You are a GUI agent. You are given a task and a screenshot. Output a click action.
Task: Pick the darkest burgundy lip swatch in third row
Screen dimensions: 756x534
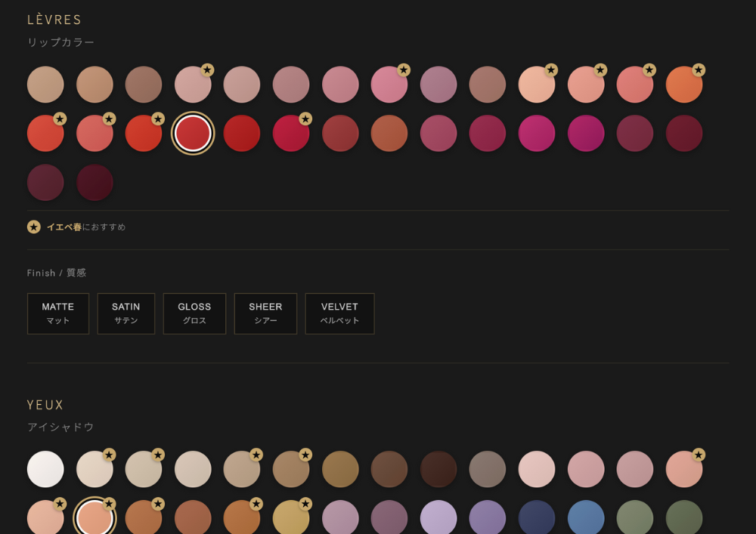coord(94,183)
